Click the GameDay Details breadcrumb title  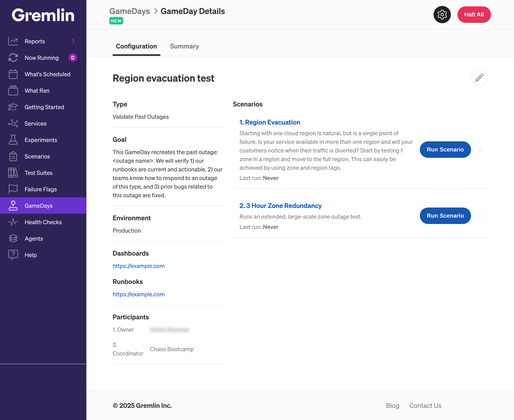193,11
